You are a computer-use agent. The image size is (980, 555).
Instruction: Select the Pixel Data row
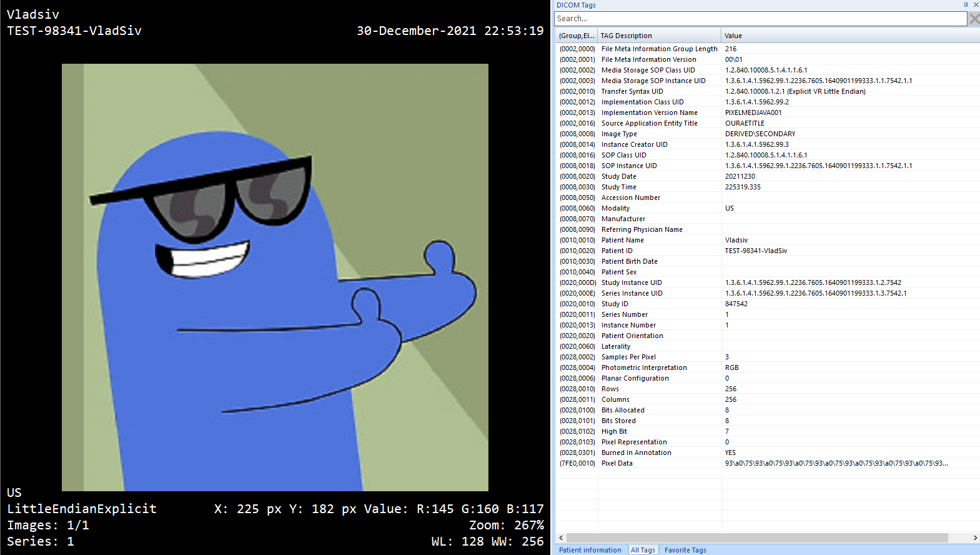768,463
